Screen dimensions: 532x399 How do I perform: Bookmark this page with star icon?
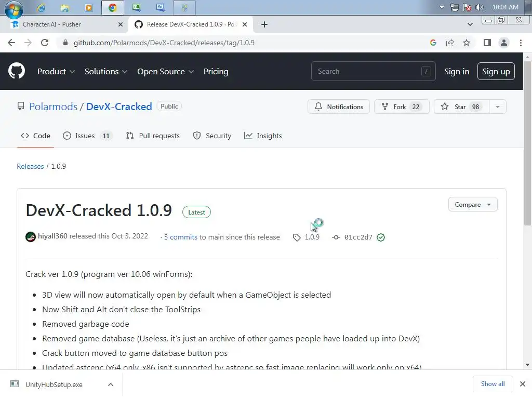point(467,43)
